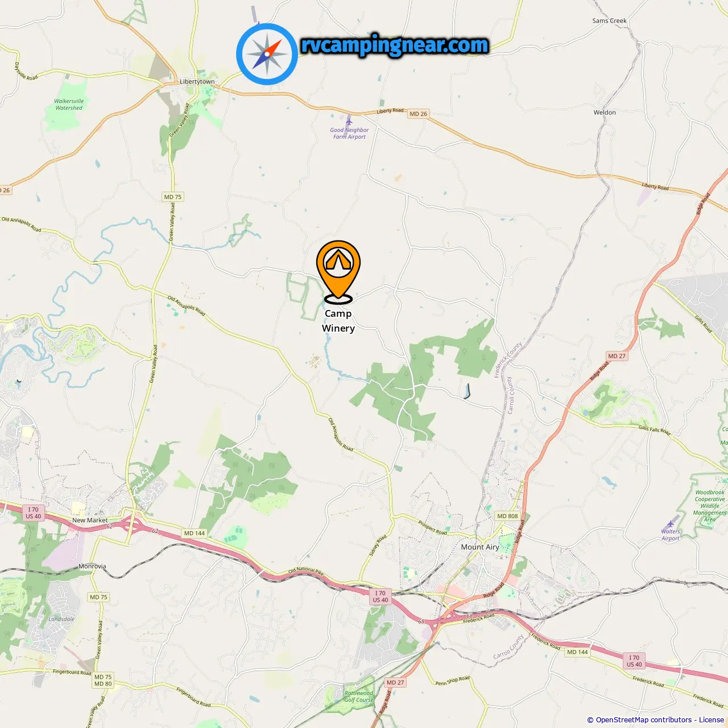Open the OpenStreetMap contributors link
This screenshot has width=728, height=728.
click(643, 719)
